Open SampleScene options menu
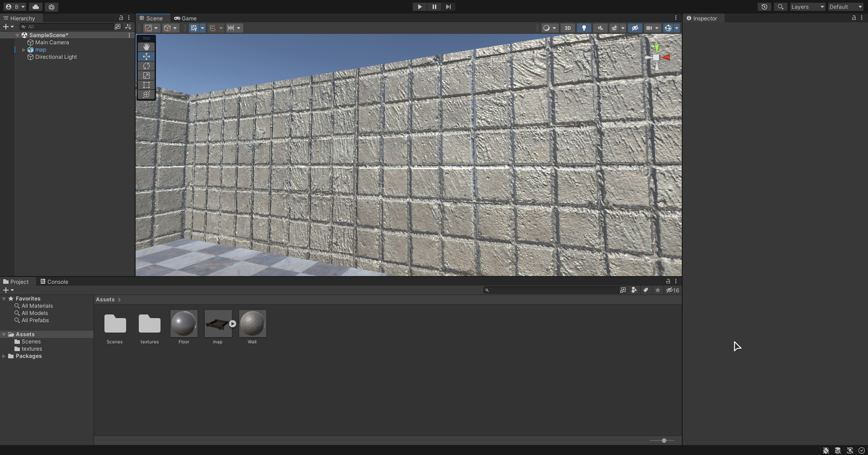Screen dimensions: 868x455 [129, 35]
